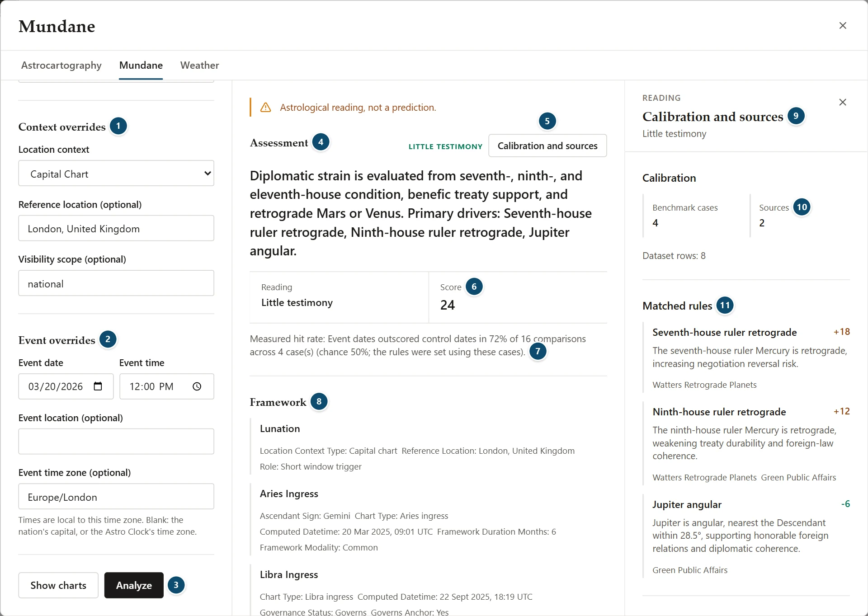Click 'Framework Modality: Common' text

[x=319, y=548]
